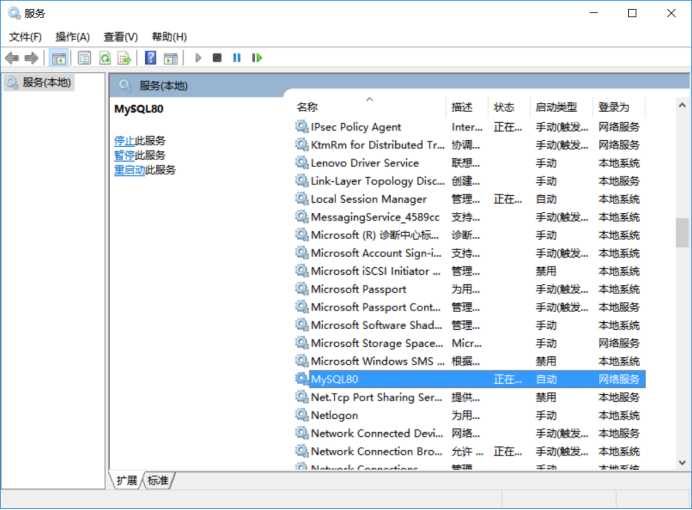Select Microsoft Passport Cont... service

click(x=470, y=307)
